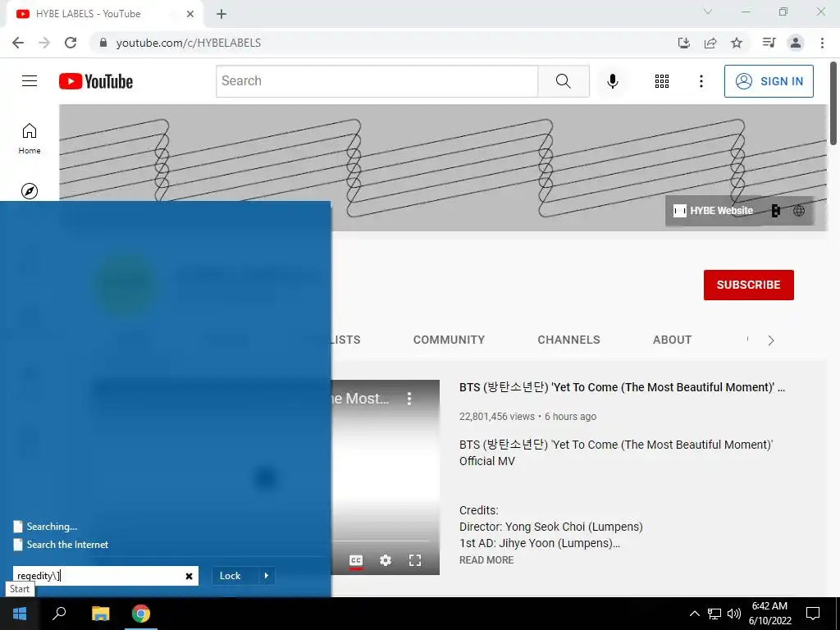Open File Explorer from the taskbar
The image size is (840, 630).
click(100, 614)
